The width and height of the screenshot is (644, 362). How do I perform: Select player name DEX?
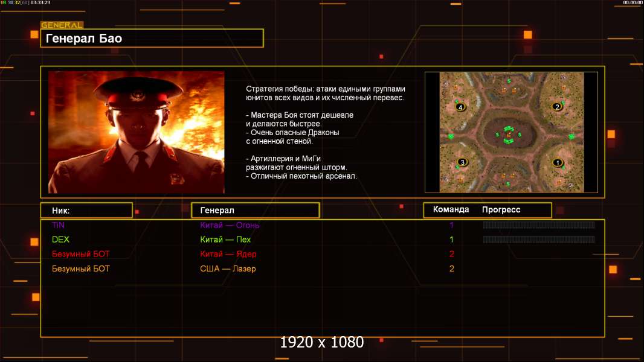coord(60,240)
